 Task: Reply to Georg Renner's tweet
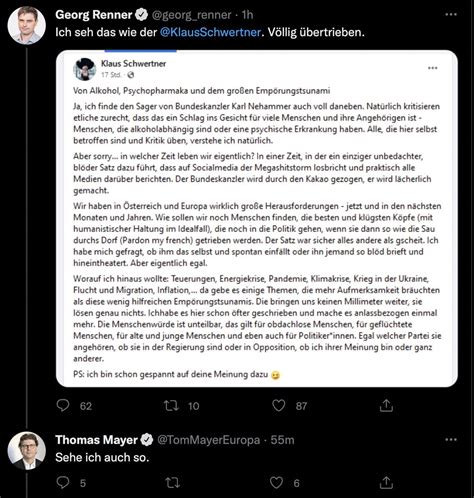63,405
